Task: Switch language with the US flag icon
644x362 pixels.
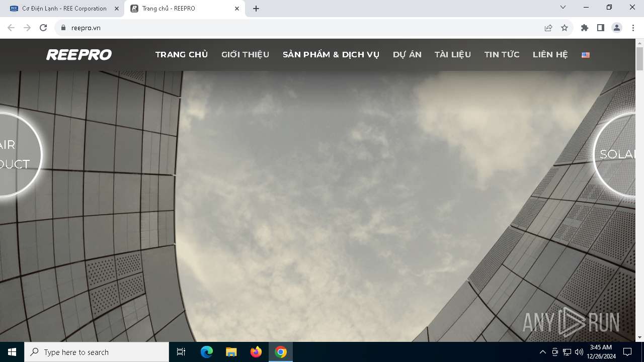Action: (x=586, y=55)
